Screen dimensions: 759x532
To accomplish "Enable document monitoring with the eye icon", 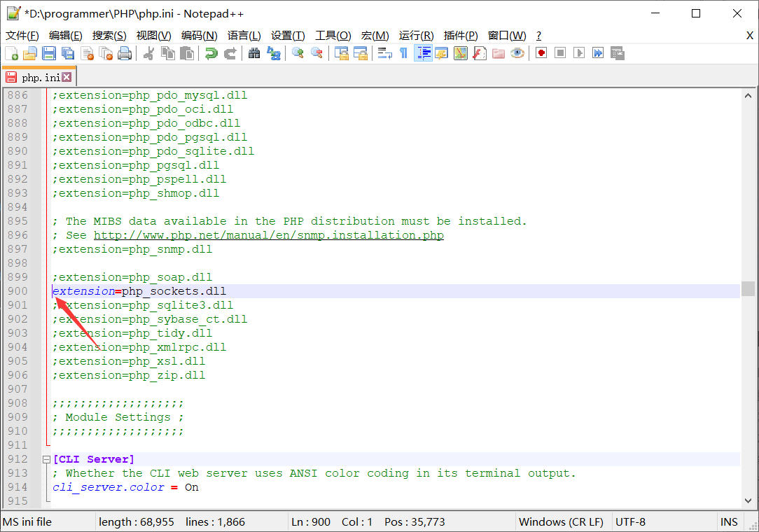I will click(516, 53).
